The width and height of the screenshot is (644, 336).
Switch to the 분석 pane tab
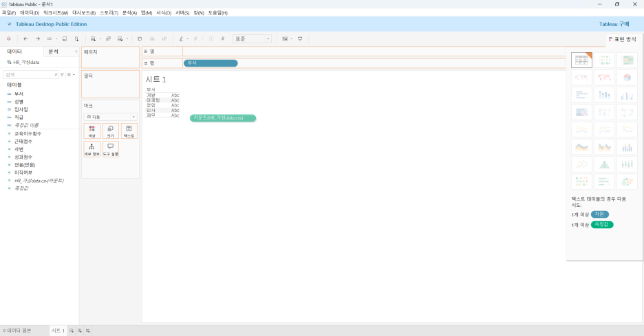pos(54,52)
